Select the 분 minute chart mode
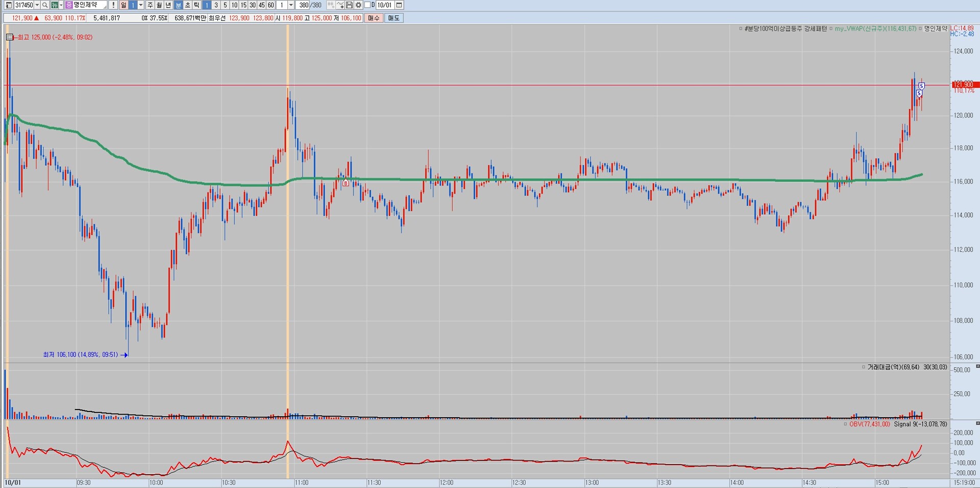The image size is (980, 488). (178, 5)
